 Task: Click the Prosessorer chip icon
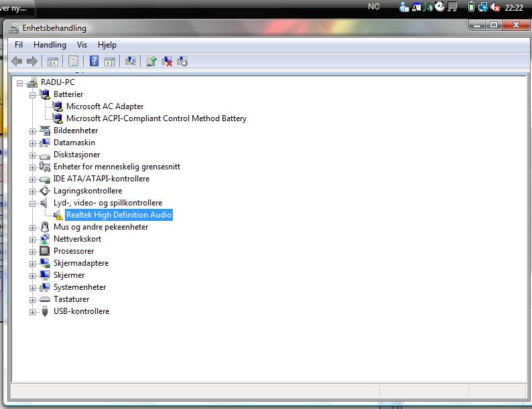click(45, 251)
